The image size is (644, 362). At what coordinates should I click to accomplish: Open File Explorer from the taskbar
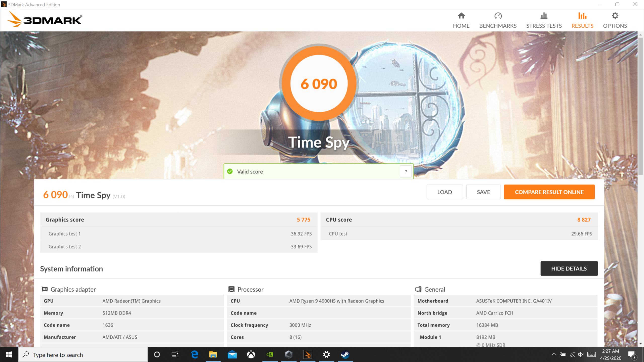coord(213,354)
